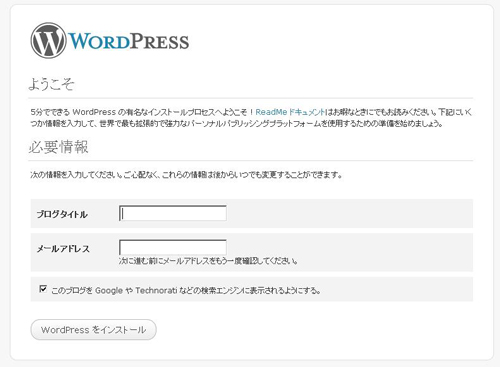500x367 pixels.
Task: Click the WordPress をインストール button
Action: point(94,330)
